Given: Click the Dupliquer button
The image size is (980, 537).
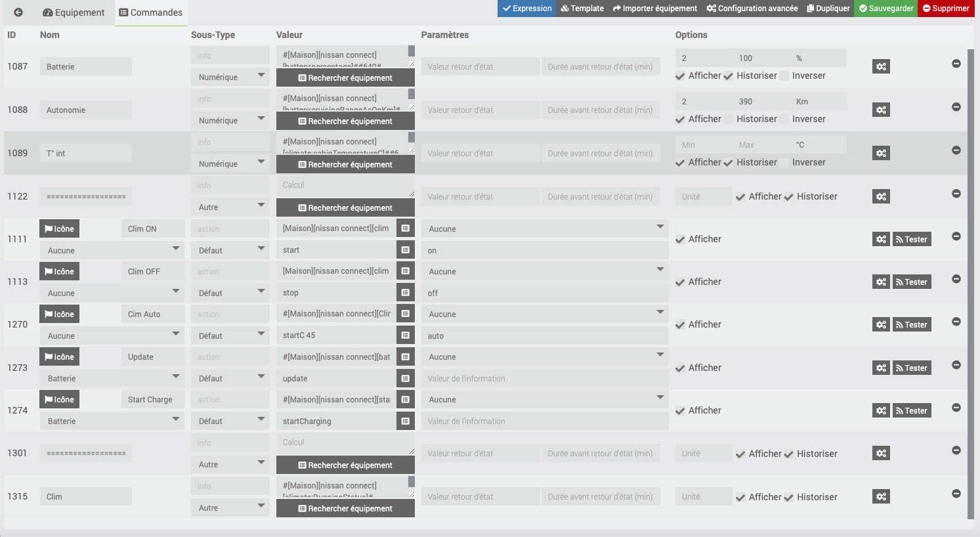Looking at the screenshot, I should tap(828, 9).
